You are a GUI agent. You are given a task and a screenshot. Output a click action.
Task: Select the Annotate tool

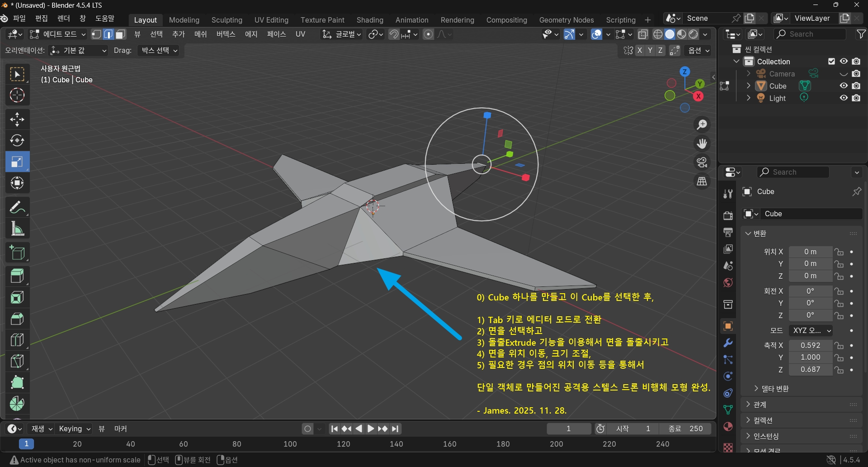coord(17,207)
